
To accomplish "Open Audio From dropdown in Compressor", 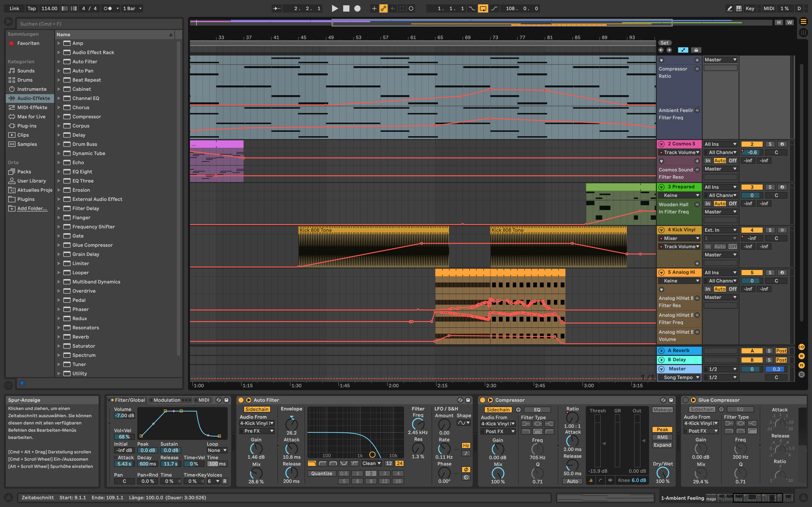I will tap(498, 424).
